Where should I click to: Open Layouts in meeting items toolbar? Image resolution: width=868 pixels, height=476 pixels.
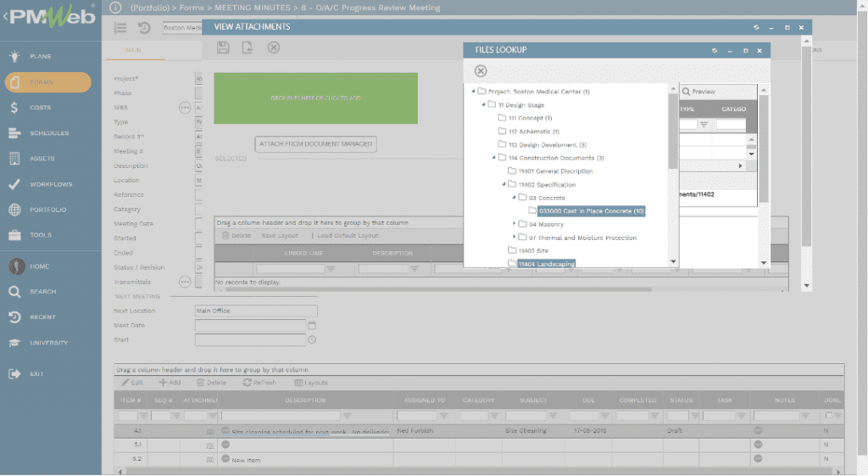[311, 383]
